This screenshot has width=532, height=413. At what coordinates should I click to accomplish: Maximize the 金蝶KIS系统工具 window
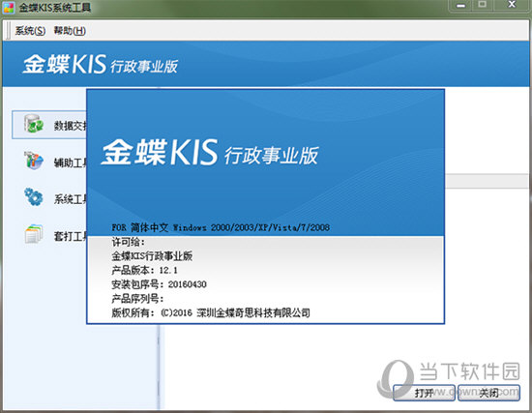coord(482,5)
